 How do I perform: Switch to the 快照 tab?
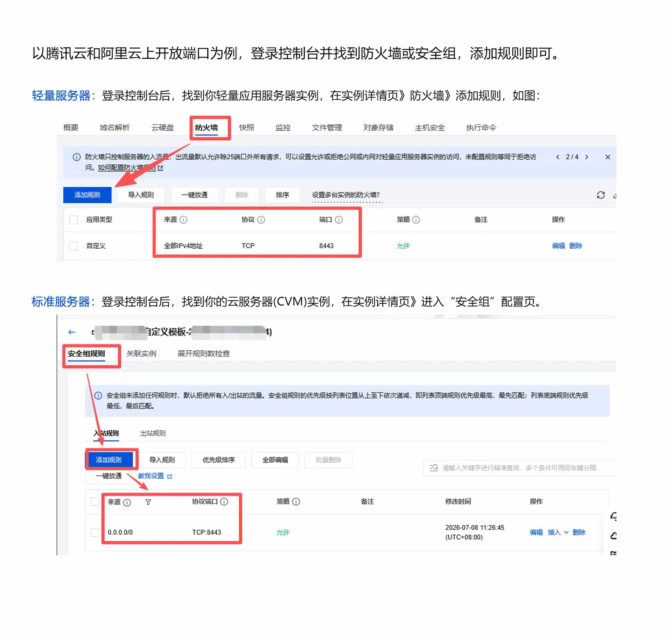tap(247, 127)
